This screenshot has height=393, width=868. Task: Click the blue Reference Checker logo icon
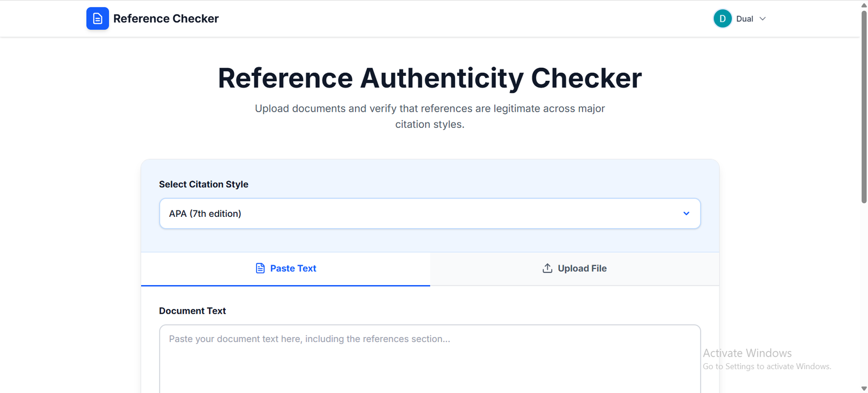point(98,18)
